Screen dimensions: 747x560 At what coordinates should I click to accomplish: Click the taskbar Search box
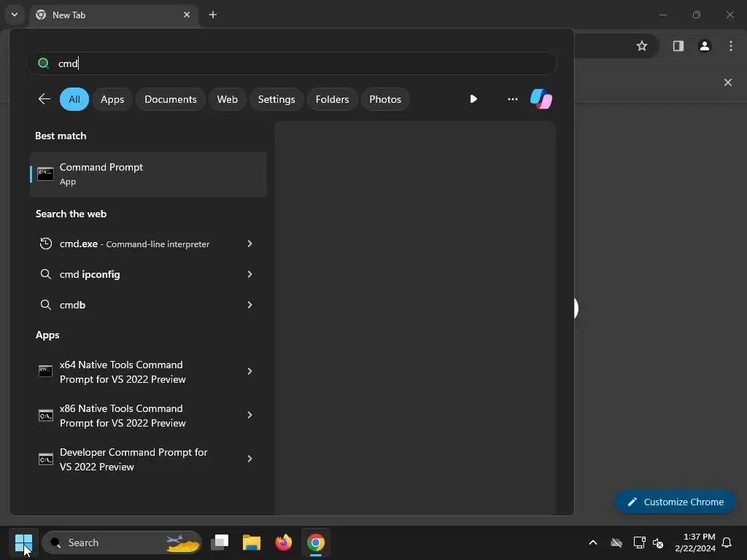[x=122, y=542]
